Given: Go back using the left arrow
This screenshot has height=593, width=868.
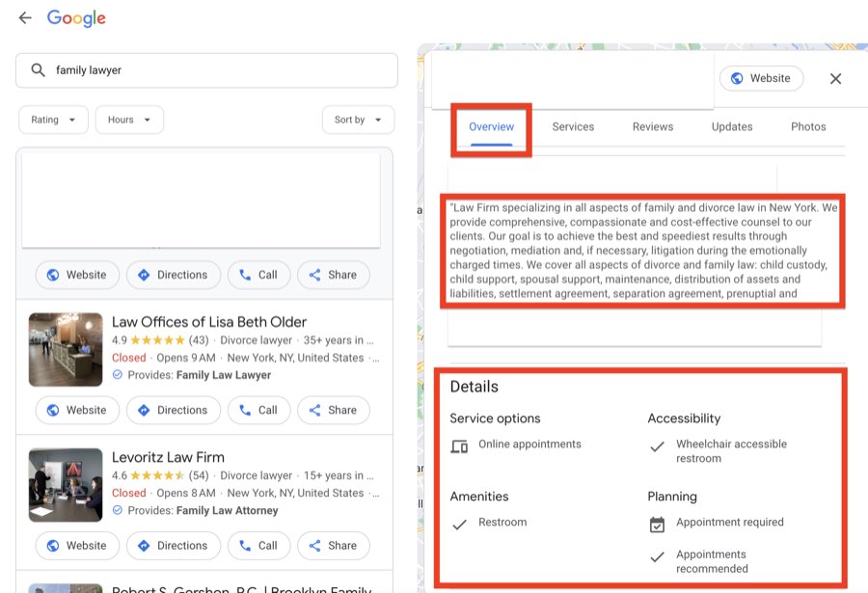Looking at the screenshot, I should tap(25, 17).
